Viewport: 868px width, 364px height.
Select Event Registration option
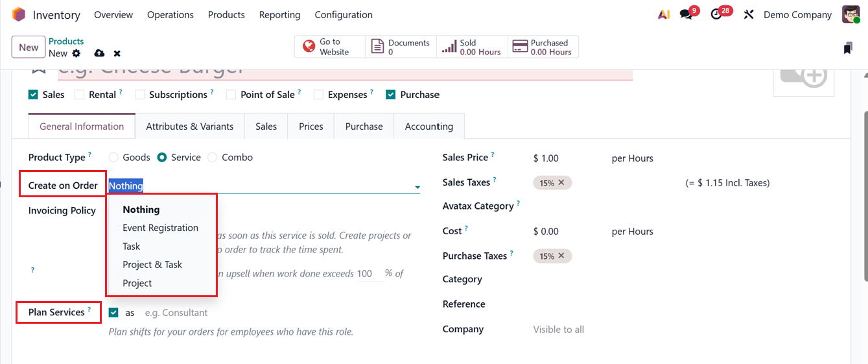160,228
